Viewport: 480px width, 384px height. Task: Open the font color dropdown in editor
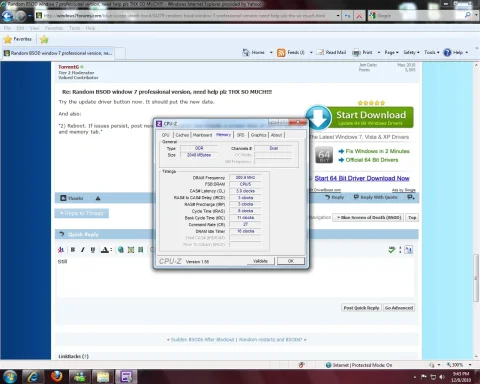[x=111, y=250]
